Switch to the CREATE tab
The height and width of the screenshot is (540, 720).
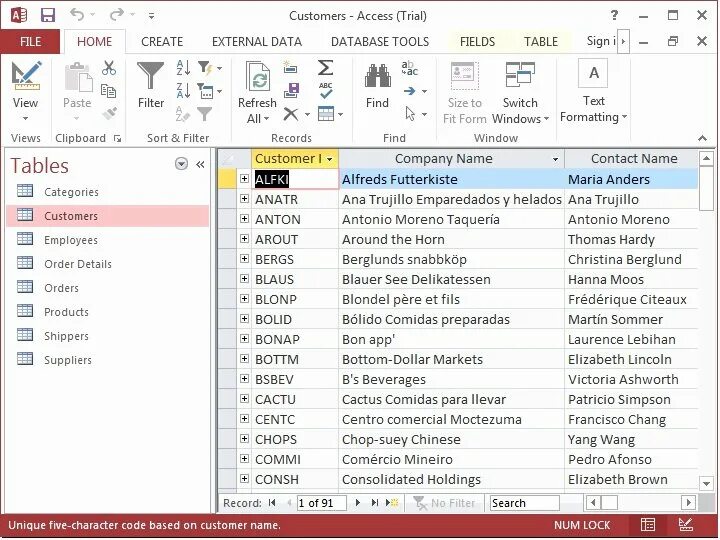pyautogui.click(x=162, y=41)
